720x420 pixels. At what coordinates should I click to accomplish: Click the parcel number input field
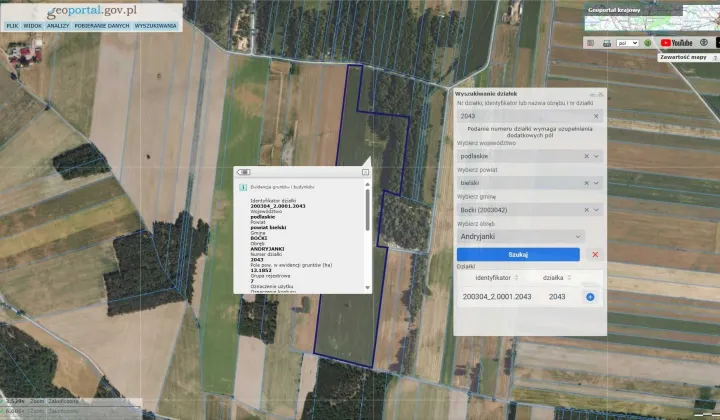[x=520, y=116]
